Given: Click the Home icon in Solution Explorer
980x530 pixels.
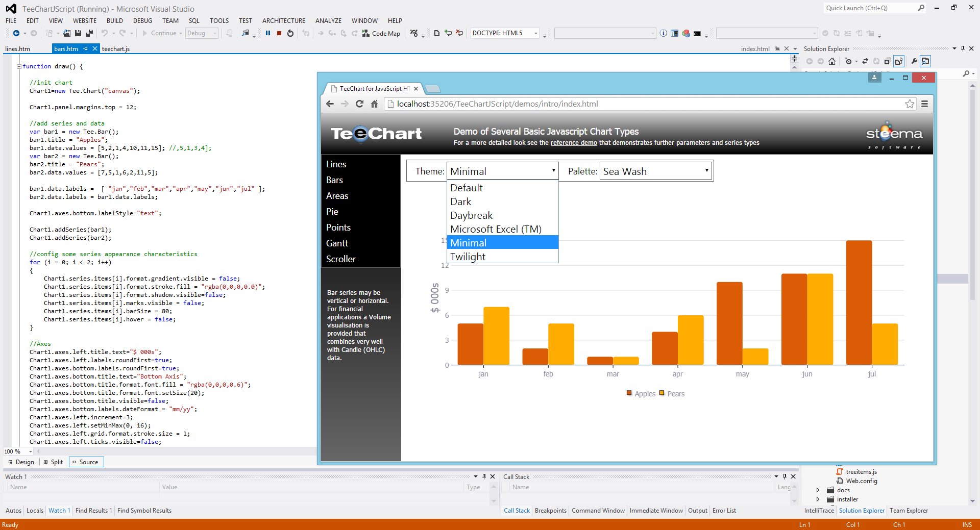Looking at the screenshot, I should tap(832, 61).
